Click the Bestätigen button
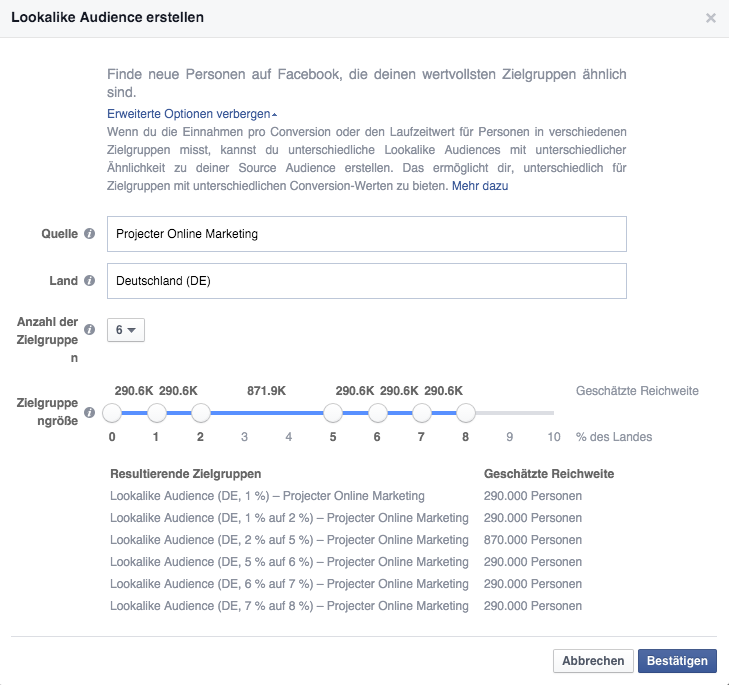The height and width of the screenshot is (685, 729). [x=677, y=661]
